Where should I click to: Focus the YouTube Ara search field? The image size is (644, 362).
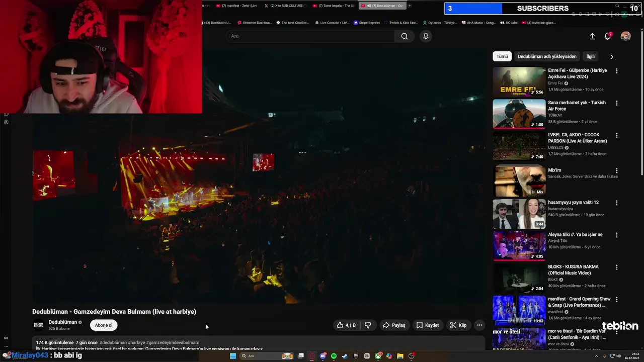click(x=310, y=36)
